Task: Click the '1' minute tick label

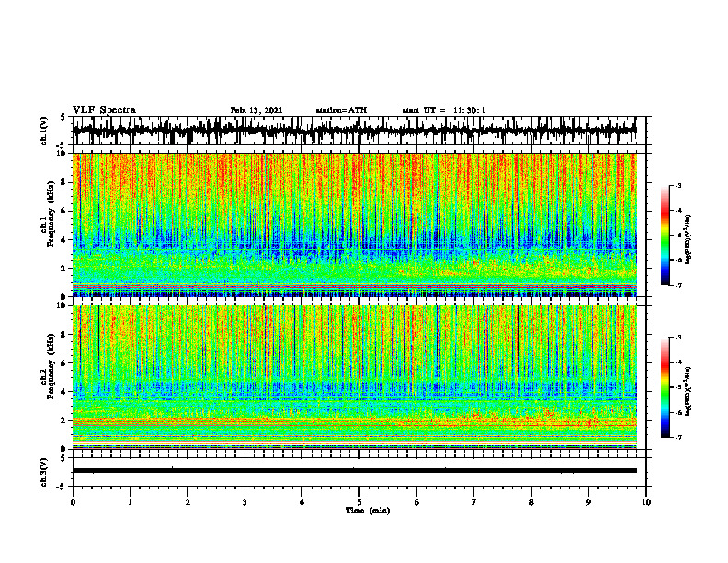Action: point(130,502)
